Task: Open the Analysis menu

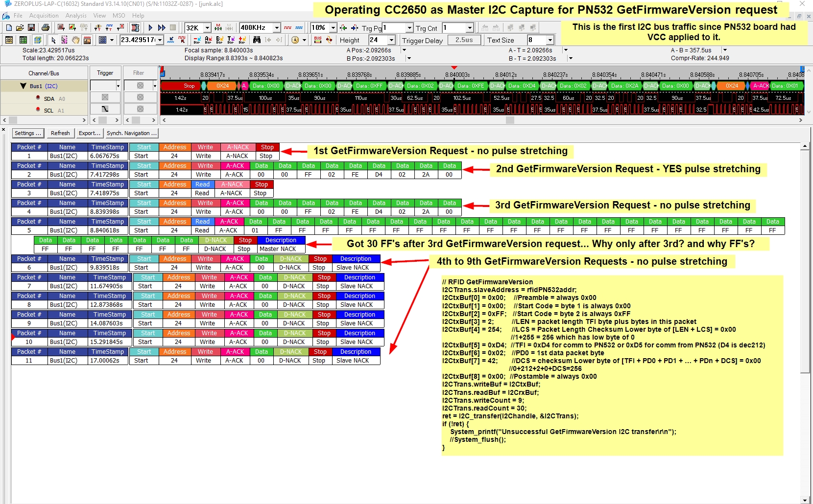Action: pos(76,16)
